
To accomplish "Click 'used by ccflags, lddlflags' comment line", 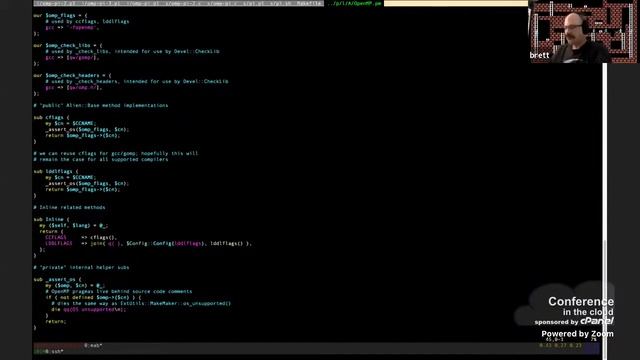I will [x=87, y=21].
